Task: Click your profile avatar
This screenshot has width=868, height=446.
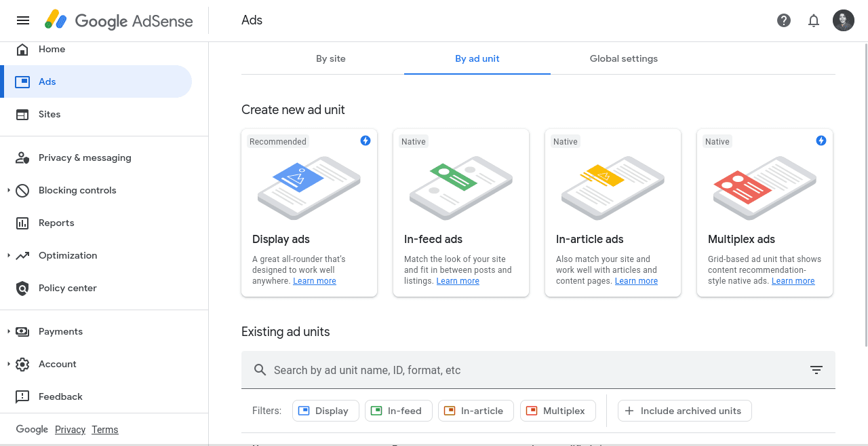Action: pyautogui.click(x=844, y=20)
